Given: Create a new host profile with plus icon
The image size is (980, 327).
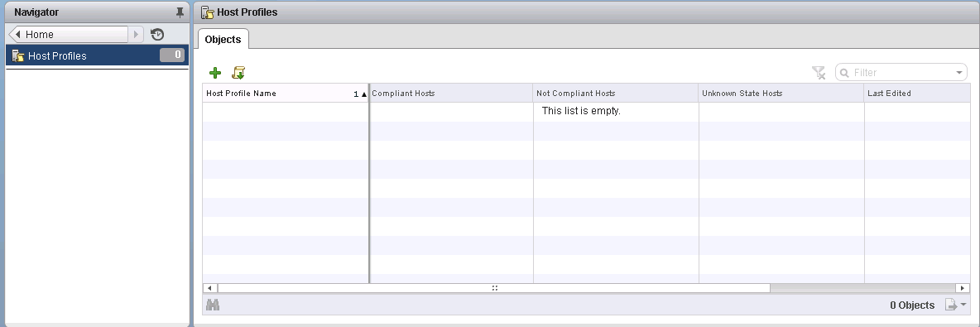Looking at the screenshot, I should (x=215, y=73).
